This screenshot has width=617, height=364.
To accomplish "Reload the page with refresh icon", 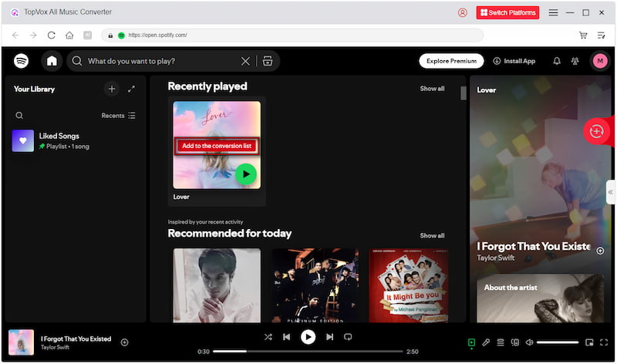I will coord(52,35).
